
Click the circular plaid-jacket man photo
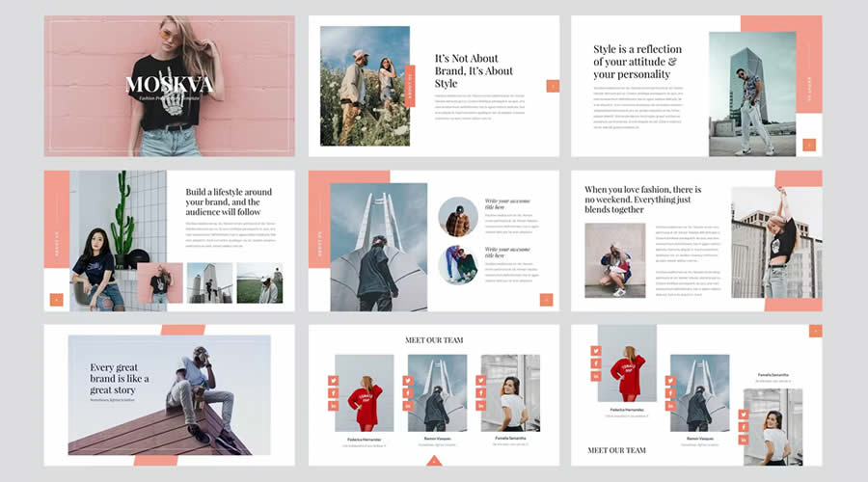tap(458, 217)
